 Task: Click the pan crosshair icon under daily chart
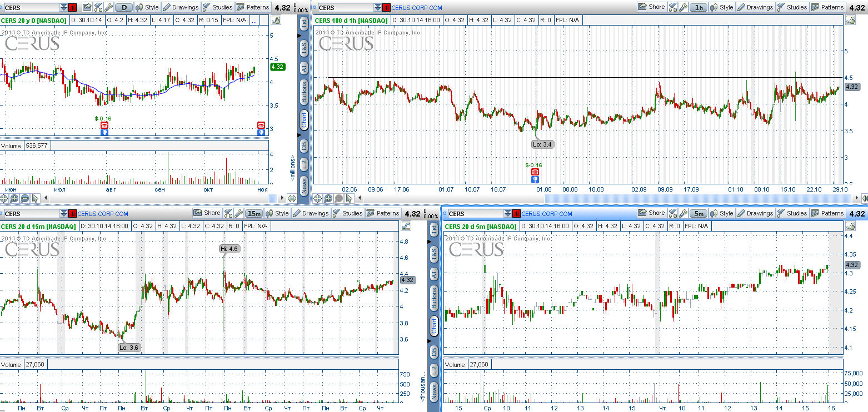click(x=4, y=198)
